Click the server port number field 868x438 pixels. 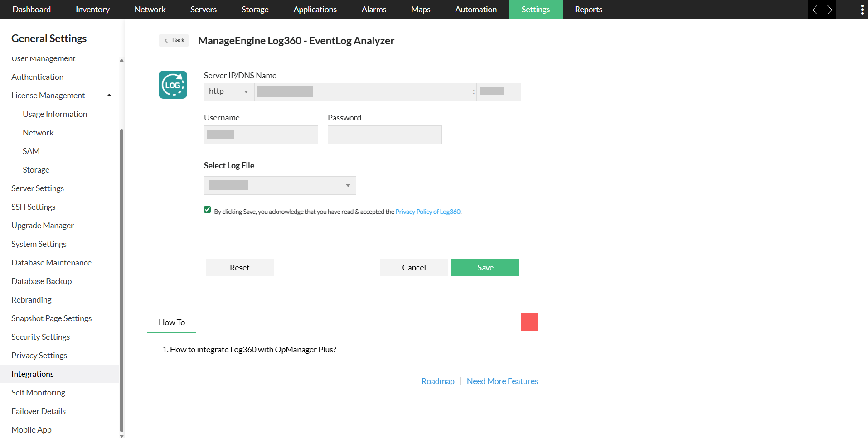coord(499,92)
